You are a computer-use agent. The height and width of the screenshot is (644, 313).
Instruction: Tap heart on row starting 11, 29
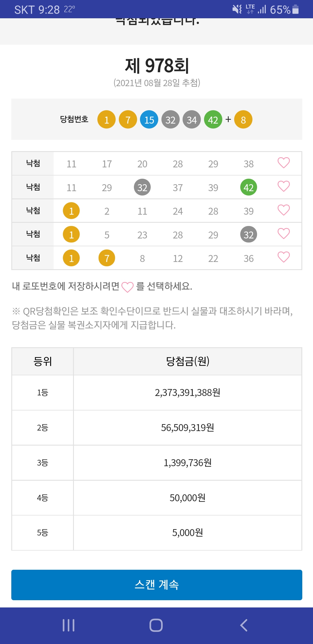[x=283, y=187]
